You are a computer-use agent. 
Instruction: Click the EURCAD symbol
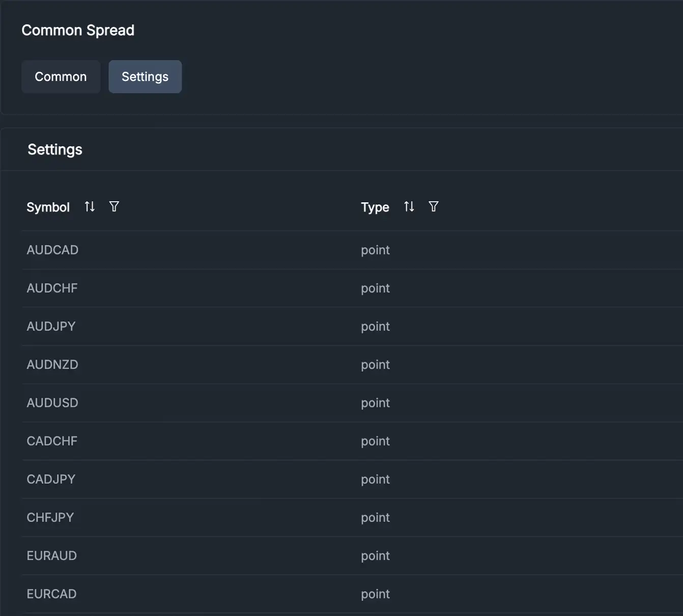pyautogui.click(x=51, y=594)
